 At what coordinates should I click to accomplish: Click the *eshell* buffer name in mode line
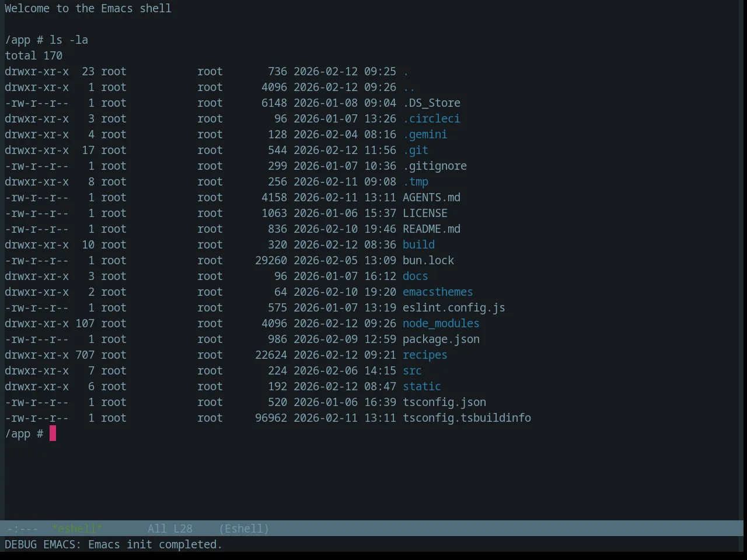tap(77, 528)
